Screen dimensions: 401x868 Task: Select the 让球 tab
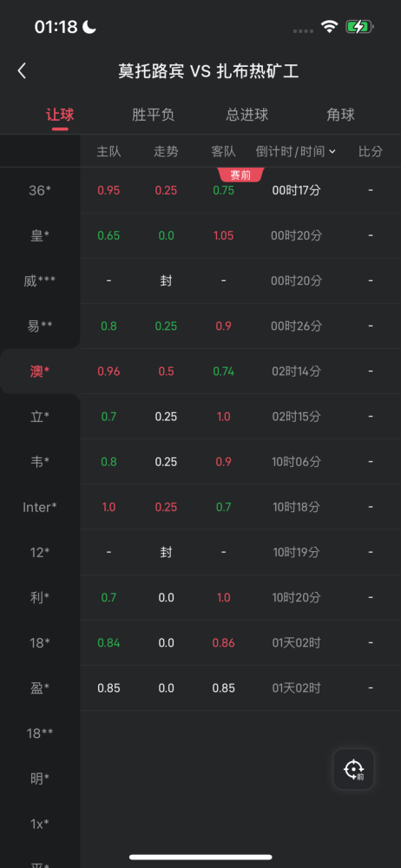(60, 115)
